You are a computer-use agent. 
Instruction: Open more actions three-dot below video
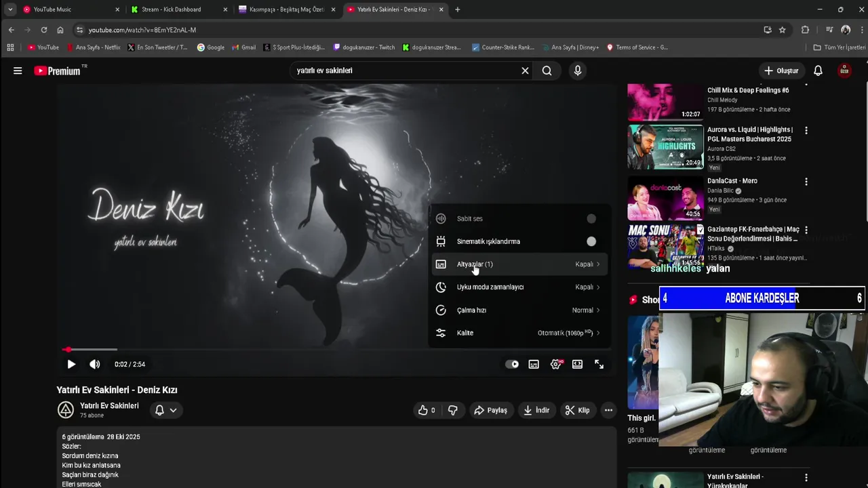608,410
